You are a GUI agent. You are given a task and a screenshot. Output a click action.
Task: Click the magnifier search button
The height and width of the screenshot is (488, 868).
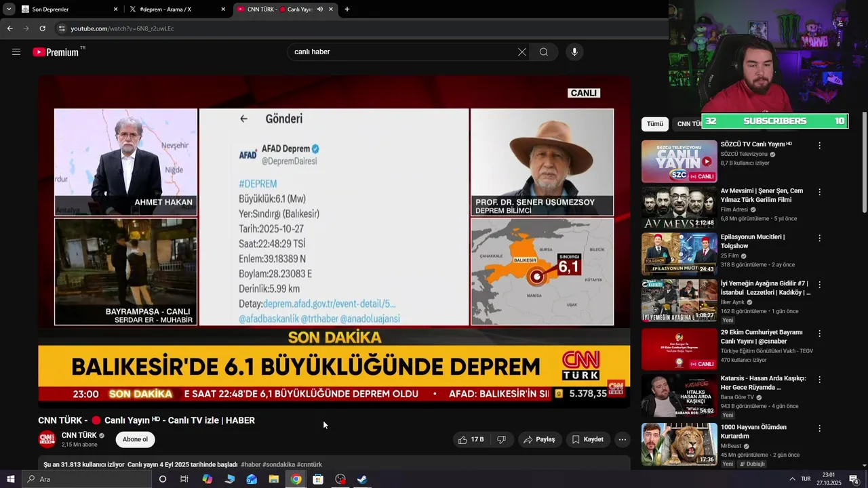click(x=544, y=52)
